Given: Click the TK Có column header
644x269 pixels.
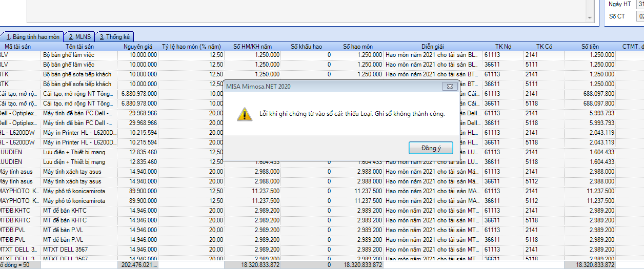Looking at the screenshot, I should point(544,46).
